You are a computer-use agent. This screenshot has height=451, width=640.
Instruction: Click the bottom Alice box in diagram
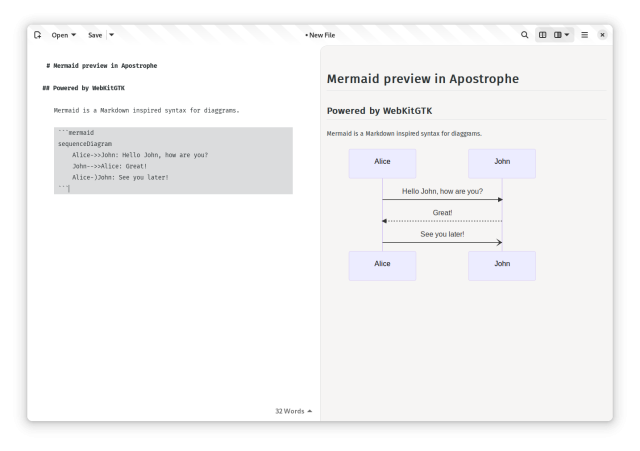(382, 265)
